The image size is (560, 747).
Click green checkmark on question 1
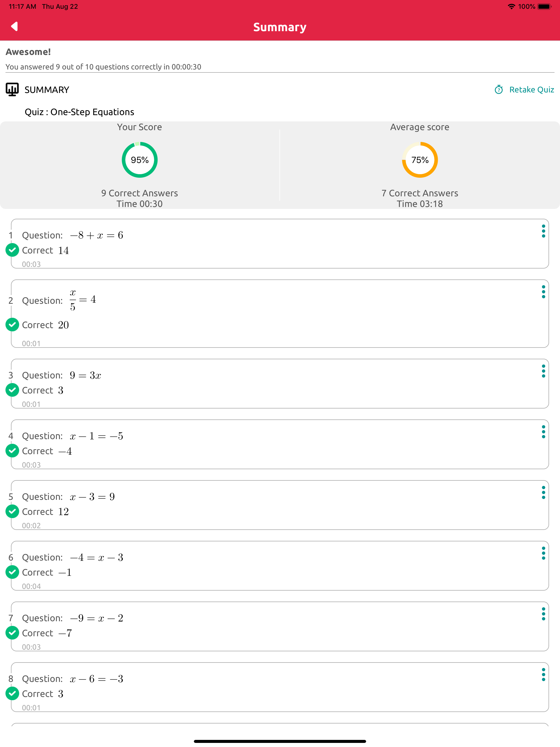point(13,250)
